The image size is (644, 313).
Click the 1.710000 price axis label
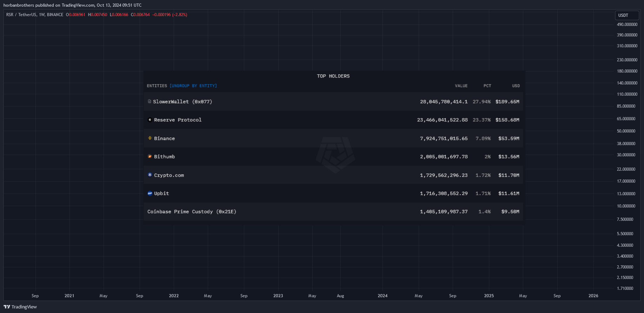[625, 288]
